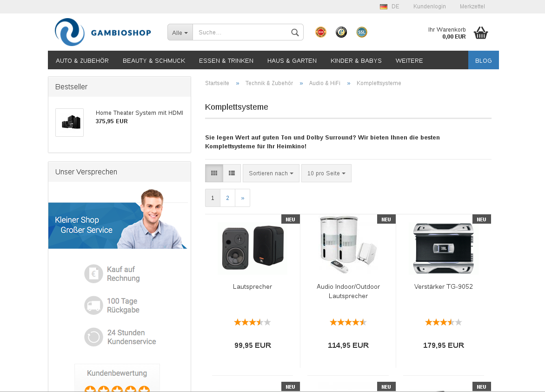Switch to grid view layout
Screen dimensions: 545x392
(214, 173)
